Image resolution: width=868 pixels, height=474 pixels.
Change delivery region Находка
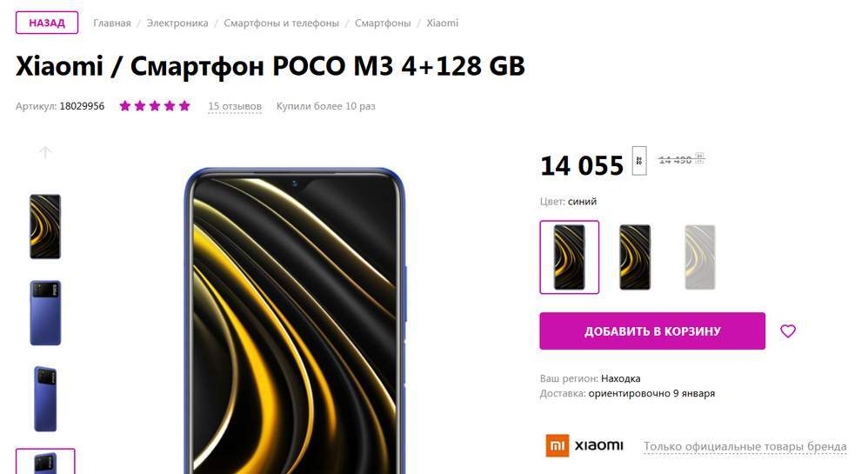[620, 378]
